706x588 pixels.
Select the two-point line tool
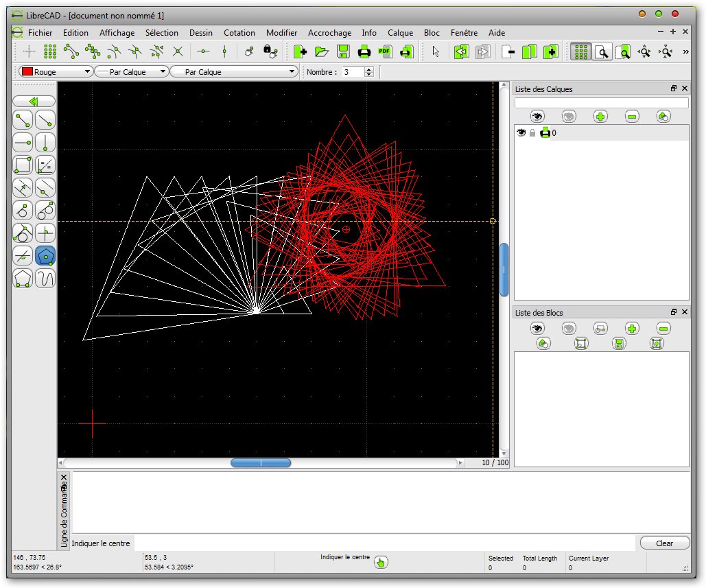click(23, 121)
